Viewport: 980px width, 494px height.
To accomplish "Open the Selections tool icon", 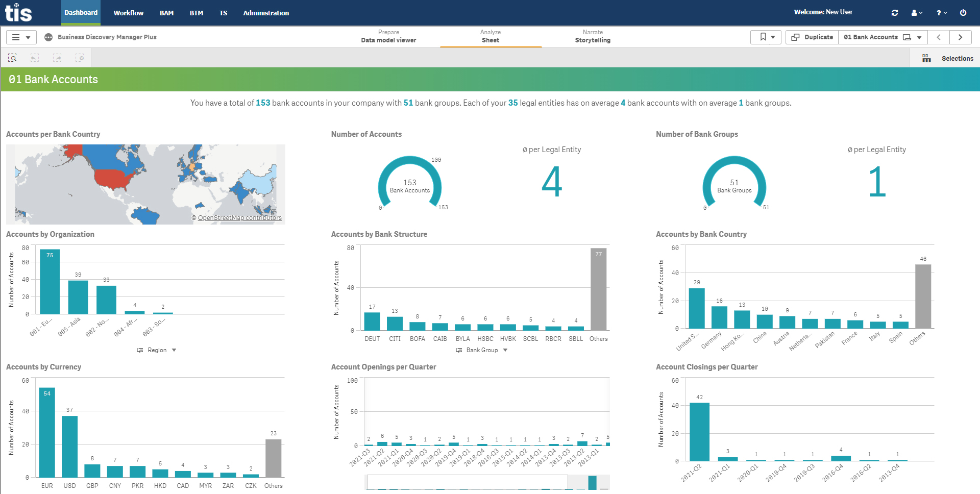I will click(926, 58).
